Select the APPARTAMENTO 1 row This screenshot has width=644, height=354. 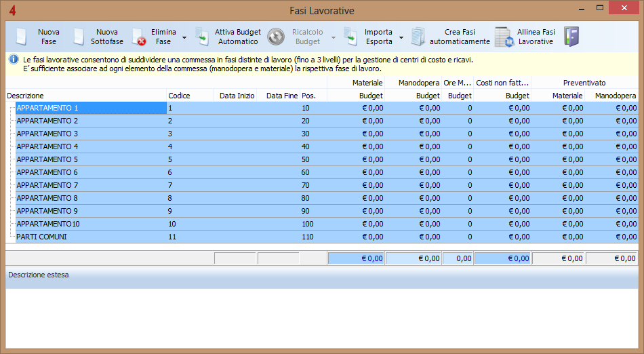tap(327, 108)
